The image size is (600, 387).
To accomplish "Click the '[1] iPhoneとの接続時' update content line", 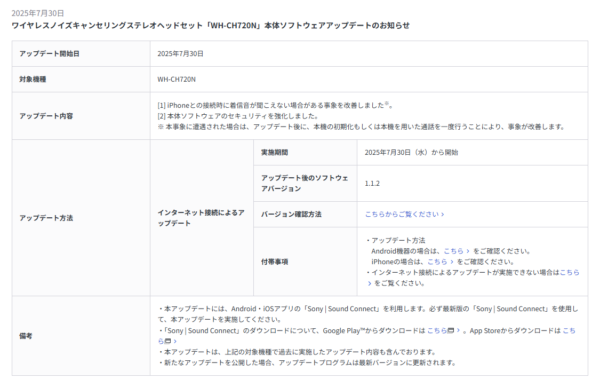I will 275,105.
